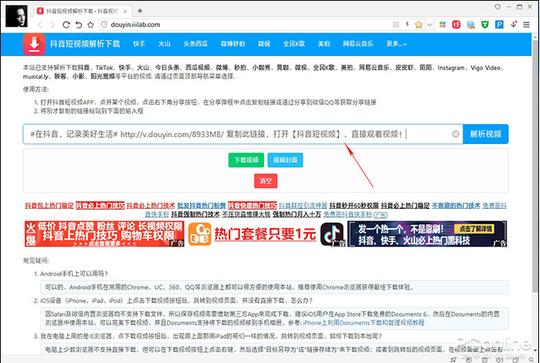The image size is (540, 363).
Task: Click the share link input field
Action: [243, 134]
